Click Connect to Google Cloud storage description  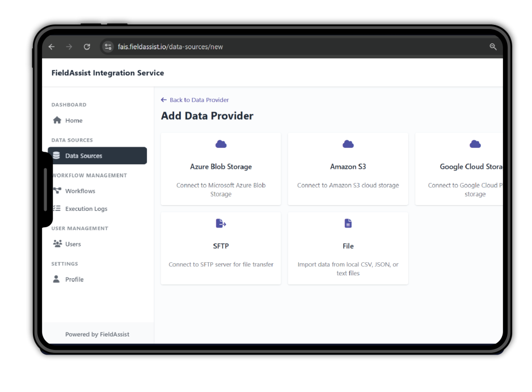(x=466, y=190)
